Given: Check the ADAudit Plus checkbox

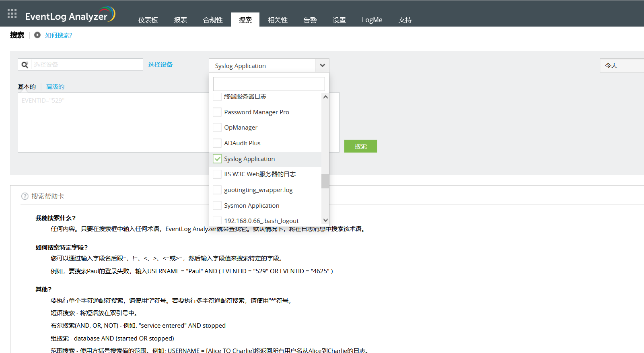Looking at the screenshot, I should tap(217, 143).
